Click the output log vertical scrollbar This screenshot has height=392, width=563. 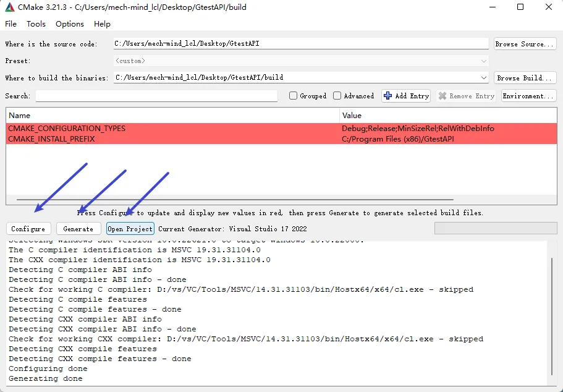click(x=552, y=316)
